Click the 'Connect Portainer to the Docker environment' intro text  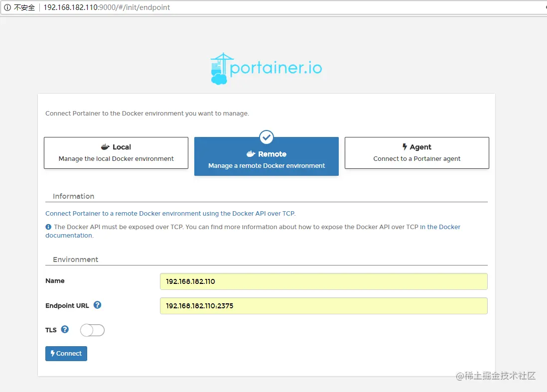147,114
